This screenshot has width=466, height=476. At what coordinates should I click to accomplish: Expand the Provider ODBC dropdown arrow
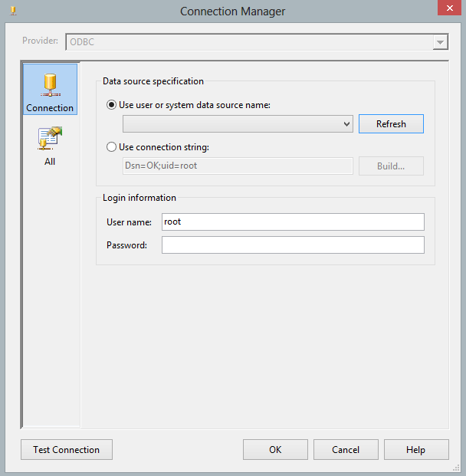(440, 42)
